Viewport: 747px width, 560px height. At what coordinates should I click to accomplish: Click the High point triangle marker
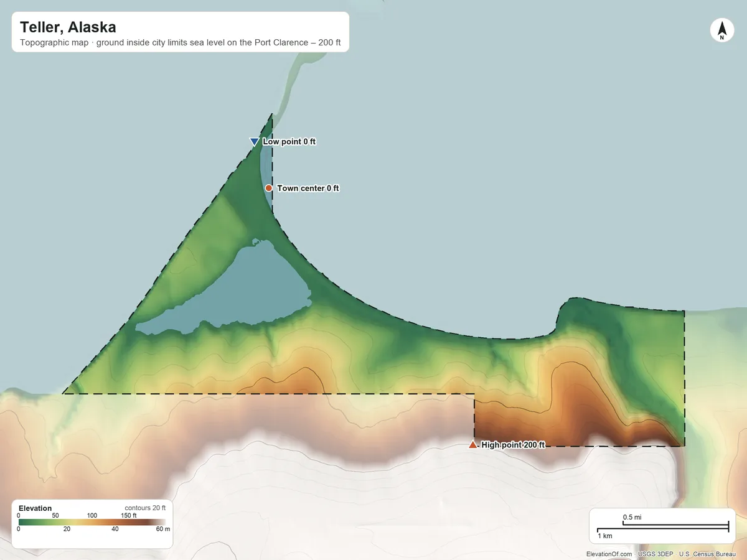[472, 444]
